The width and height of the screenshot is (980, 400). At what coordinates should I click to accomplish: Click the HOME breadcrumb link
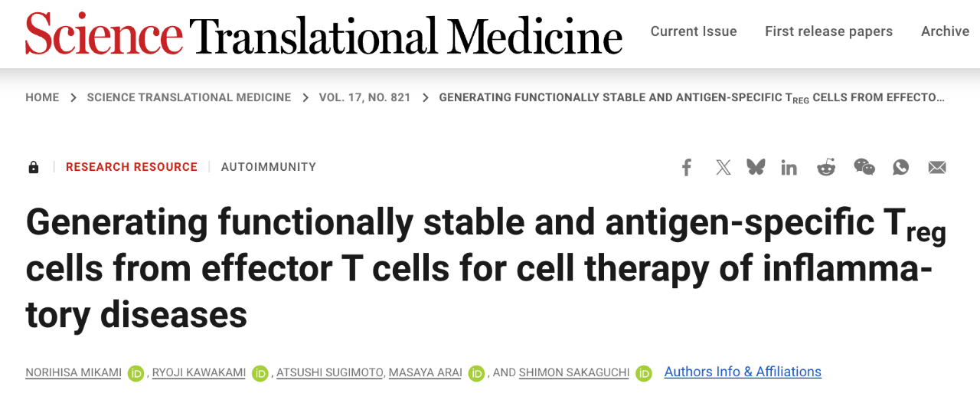coord(42,97)
